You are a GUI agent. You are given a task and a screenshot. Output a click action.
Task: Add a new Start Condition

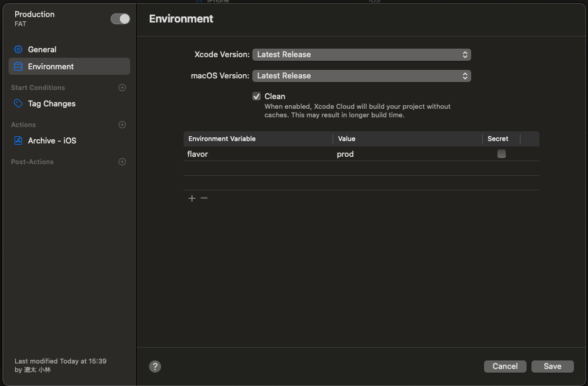[122, 88]
